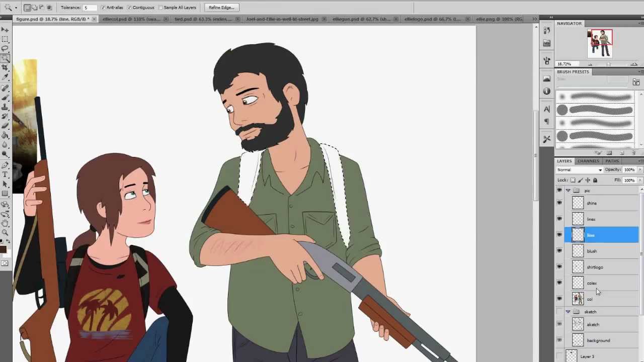
Task: Select the Rectangular Marquee tool
Action: coord(5,39)
